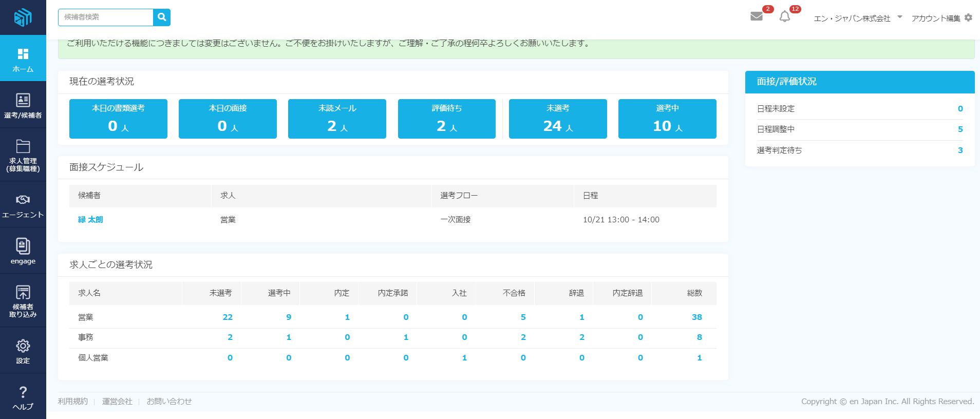
Task: Click inside the 候補者検索 search field
Action: click(x=106, y=17)
